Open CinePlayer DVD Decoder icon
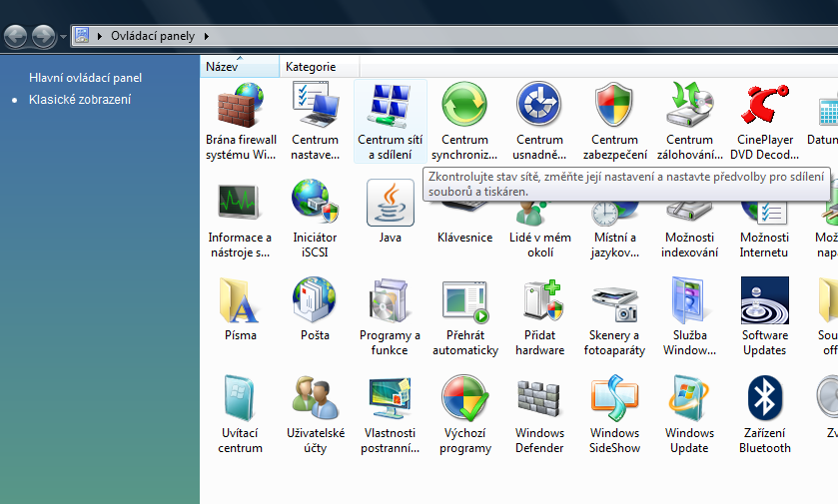The image size is (838, 504). [x=765, y=105]
